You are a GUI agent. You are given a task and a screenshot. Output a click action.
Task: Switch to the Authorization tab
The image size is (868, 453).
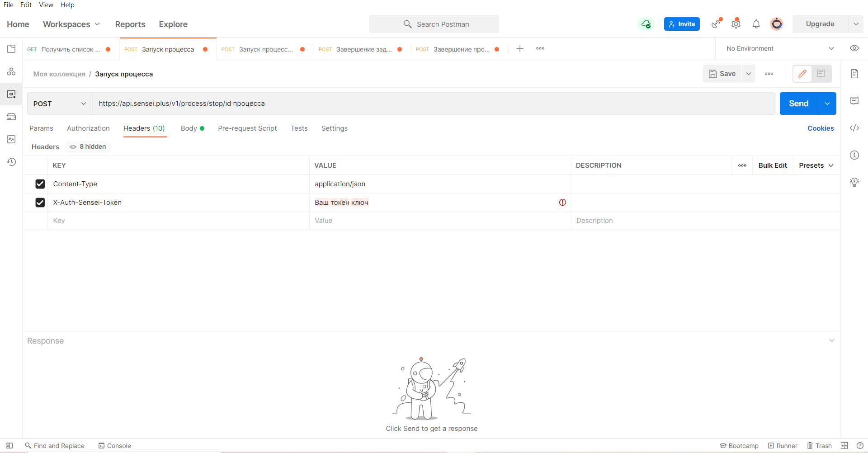(x=88, y=128)
